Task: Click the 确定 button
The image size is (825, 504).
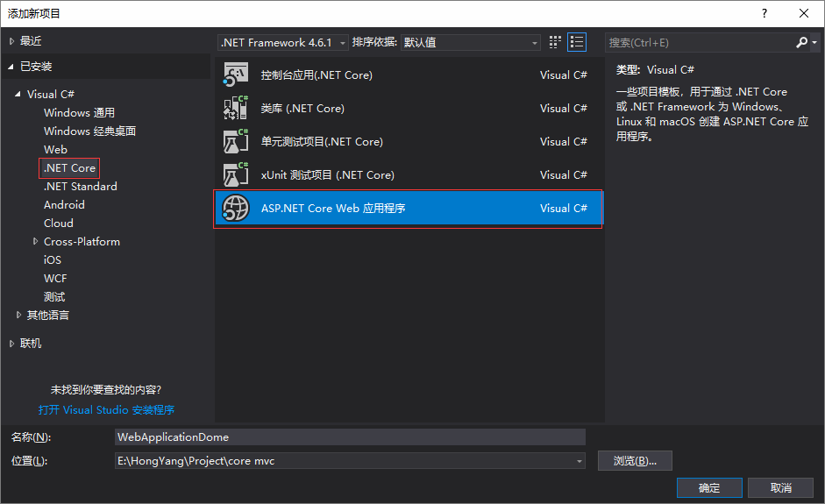Action: point(709,487)
